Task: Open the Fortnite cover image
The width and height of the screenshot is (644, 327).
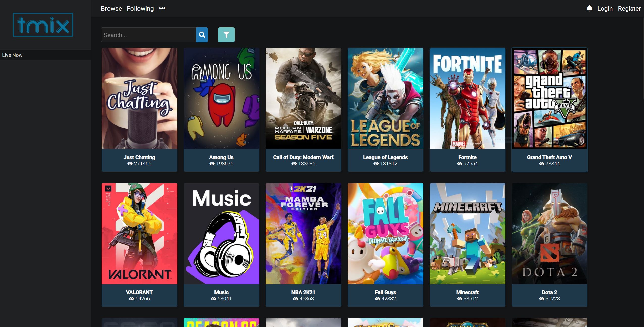Action: (468, 99)
